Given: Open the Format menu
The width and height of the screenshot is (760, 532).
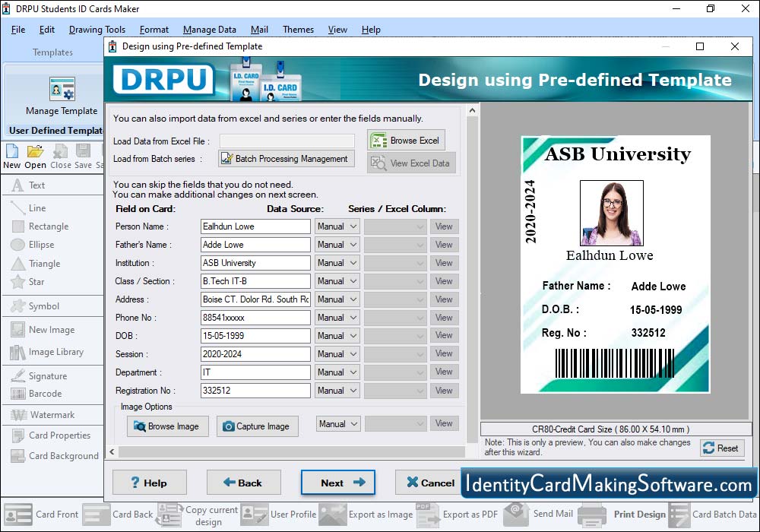Looking at the screenshot, I should tap(154, 30).
